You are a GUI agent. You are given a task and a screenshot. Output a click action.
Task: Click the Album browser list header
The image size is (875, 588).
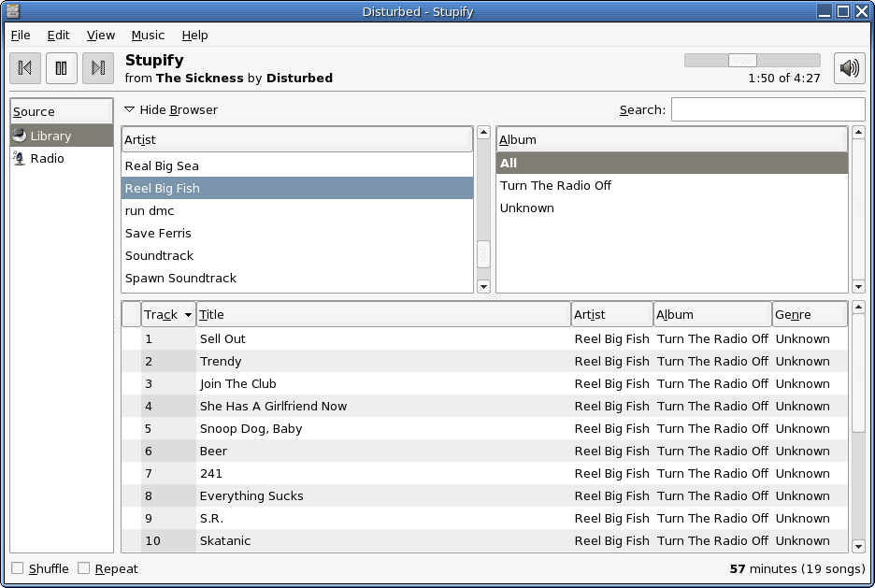pyautogui.click(x=672, y=139)
